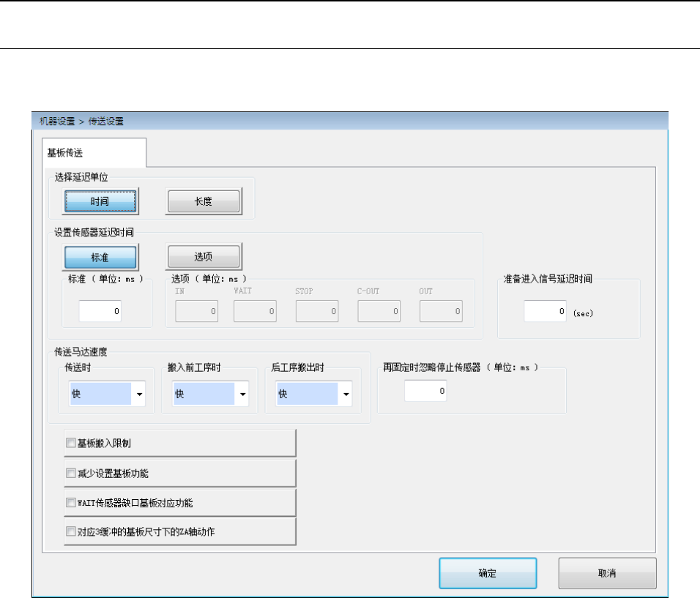Enable the 减少设置基板功能 checkbox
Screen dimensions: 700x598
tap(70, 473)
